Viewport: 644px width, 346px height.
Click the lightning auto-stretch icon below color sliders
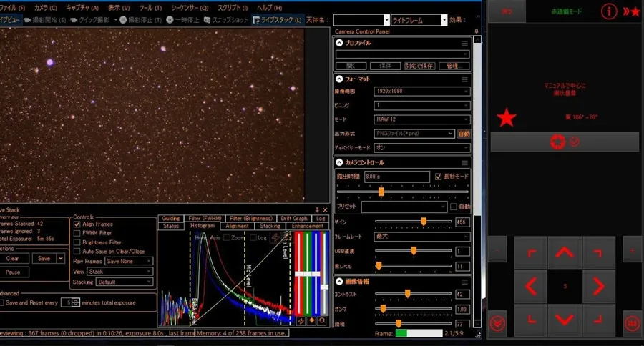pos(301,321)
